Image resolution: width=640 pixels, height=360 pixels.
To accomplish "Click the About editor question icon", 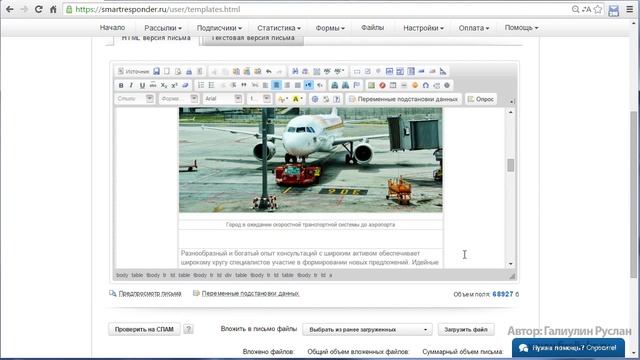I will (x=336, y=99).
